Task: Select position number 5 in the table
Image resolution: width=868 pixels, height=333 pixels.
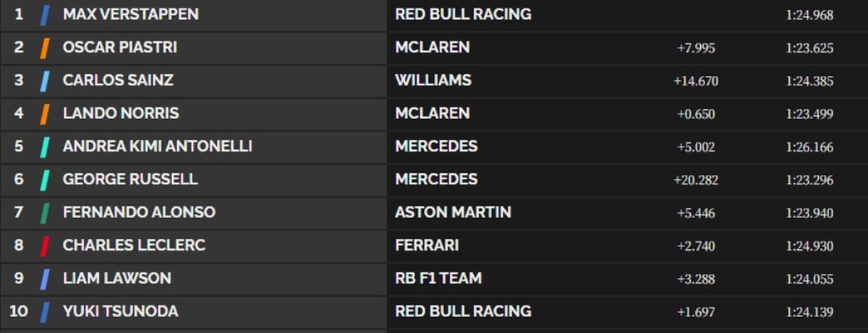Action: [x=19, y=147]
